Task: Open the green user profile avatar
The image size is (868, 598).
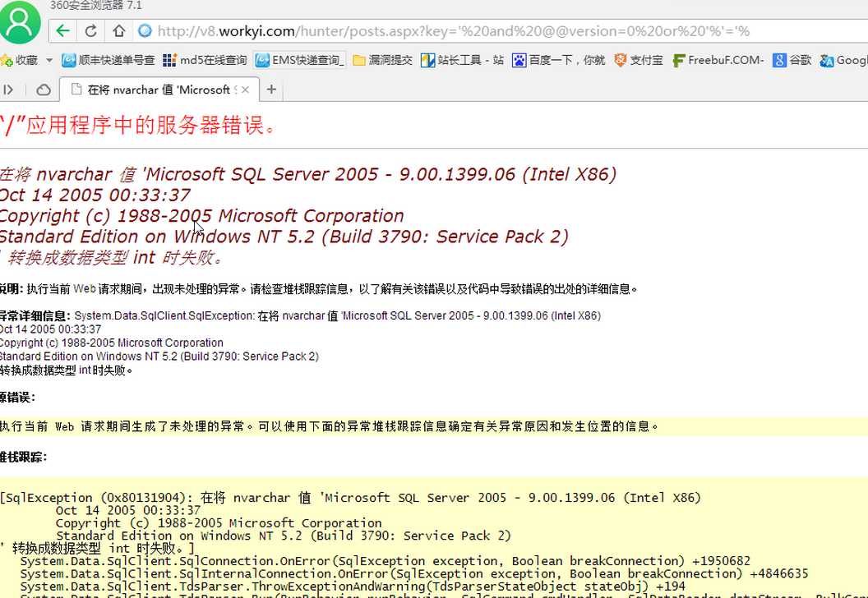Action: point(20,22)
